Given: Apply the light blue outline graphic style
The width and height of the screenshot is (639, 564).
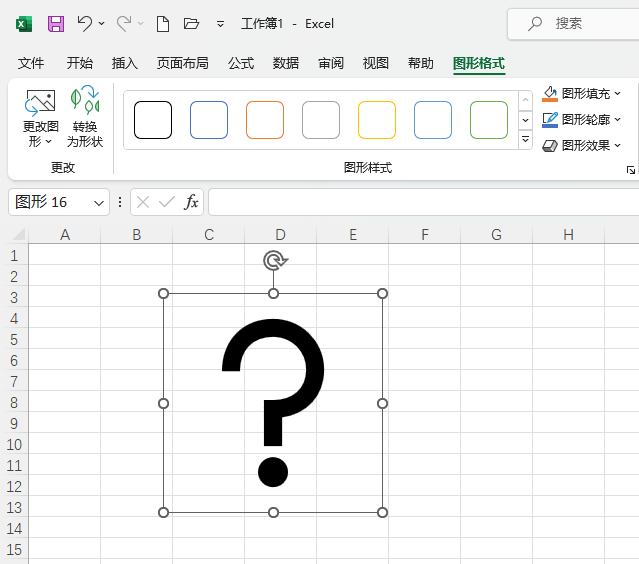Looking at the screenshot, I should 433,120.
